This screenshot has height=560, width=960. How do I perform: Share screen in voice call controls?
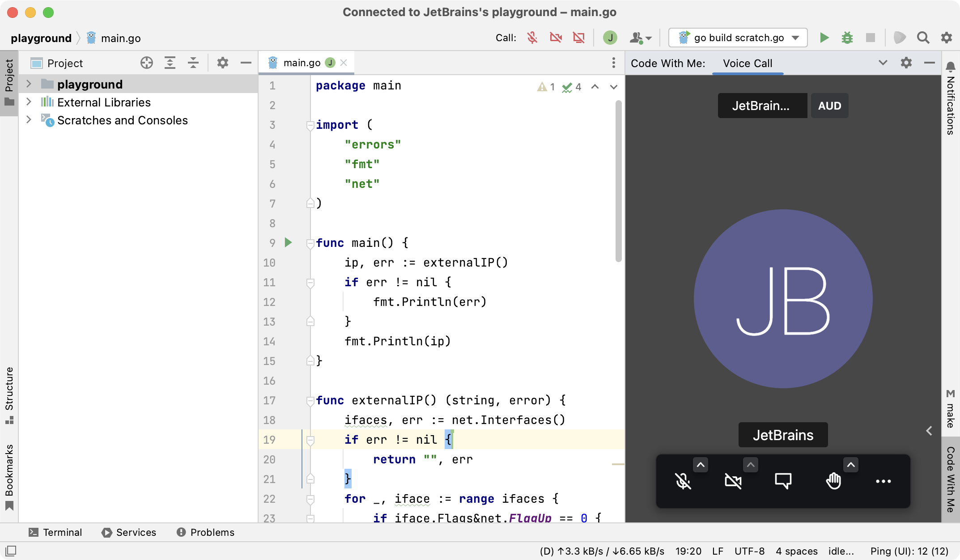pyautogui.click(x=783, y=481)
